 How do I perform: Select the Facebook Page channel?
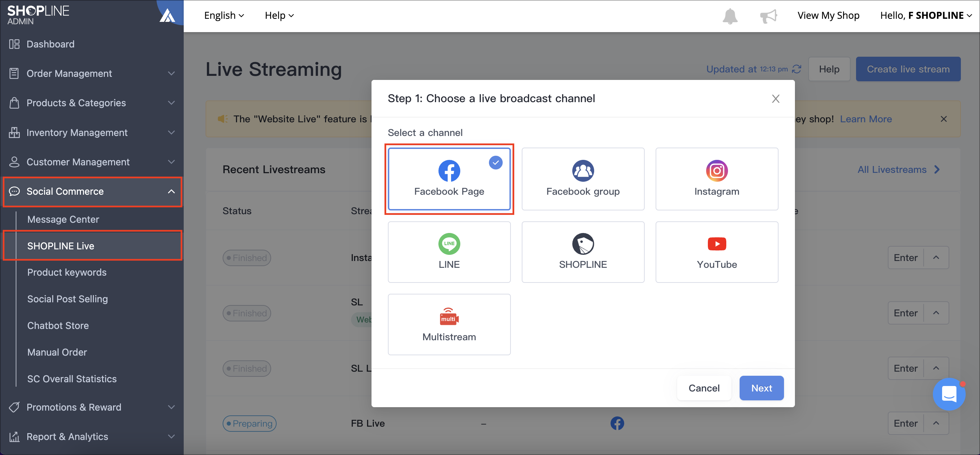pyautogui.click(x=449, y=179)
